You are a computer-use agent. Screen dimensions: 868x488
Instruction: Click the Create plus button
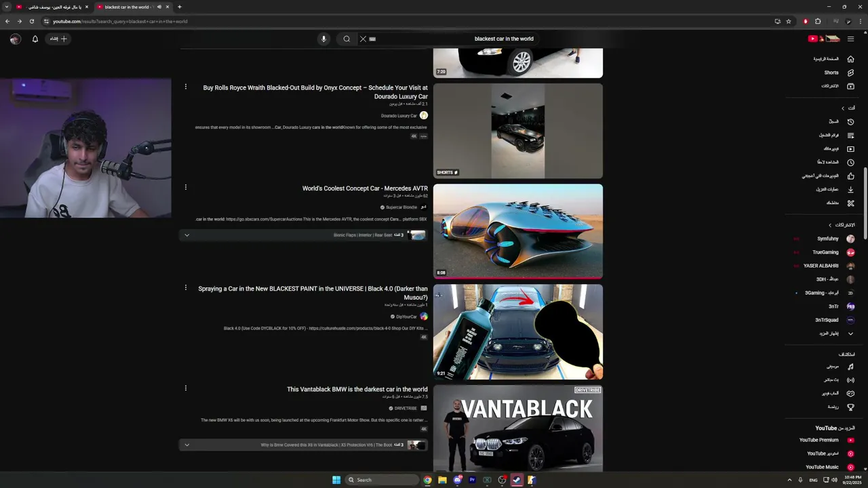point(59,39)
